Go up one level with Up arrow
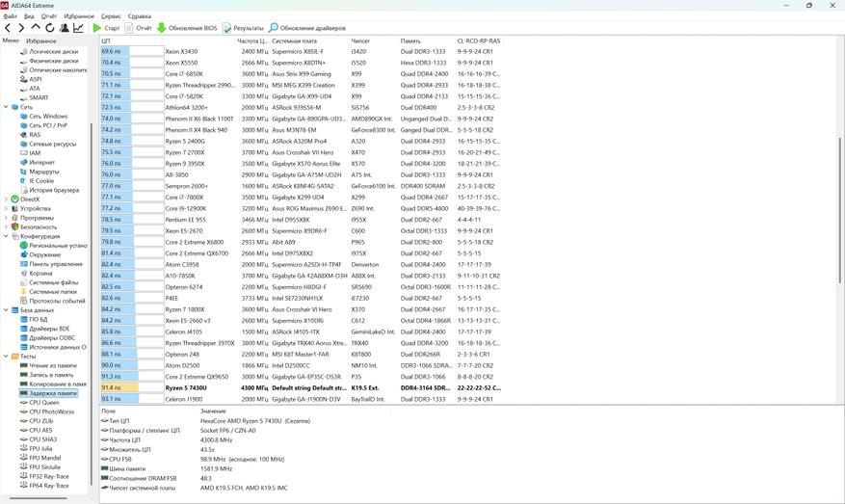 click(x=36, y=27)
